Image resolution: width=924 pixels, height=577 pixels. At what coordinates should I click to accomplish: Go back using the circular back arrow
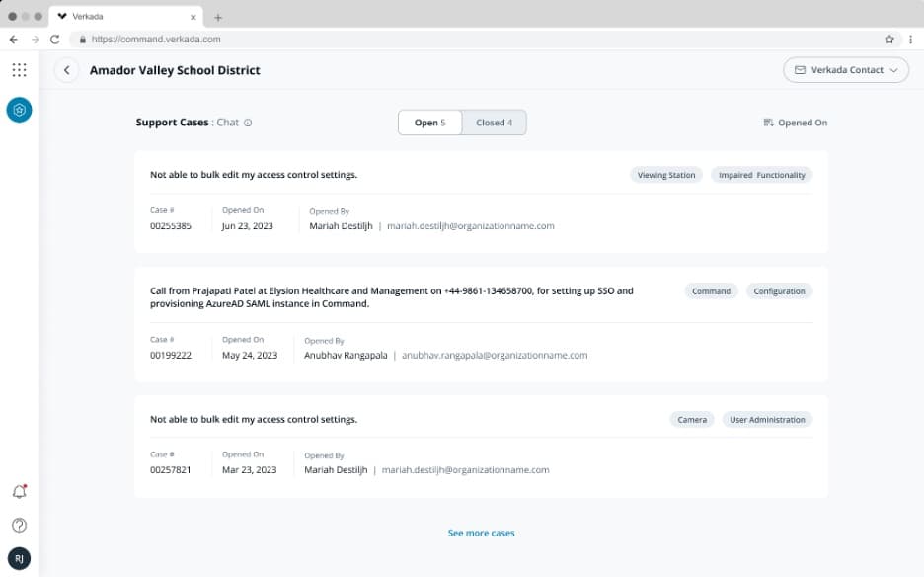pyautogui.click(x=66, y=70)
